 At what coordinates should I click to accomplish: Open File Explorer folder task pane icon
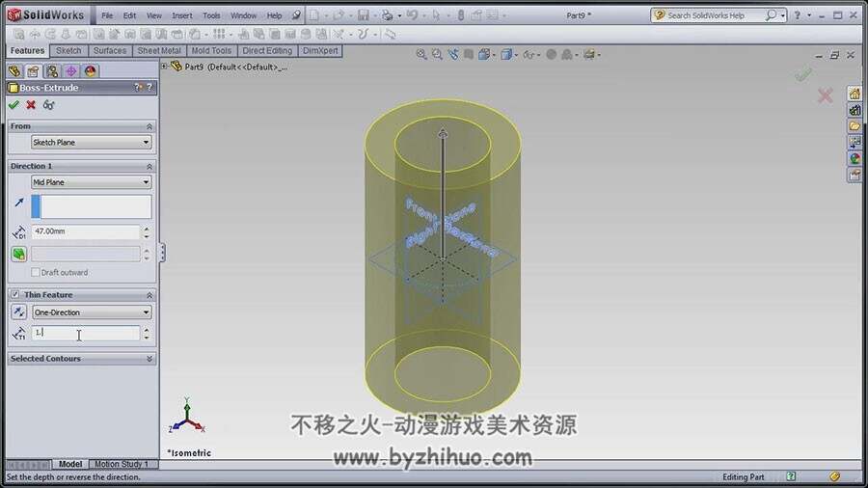click(854, 126)
